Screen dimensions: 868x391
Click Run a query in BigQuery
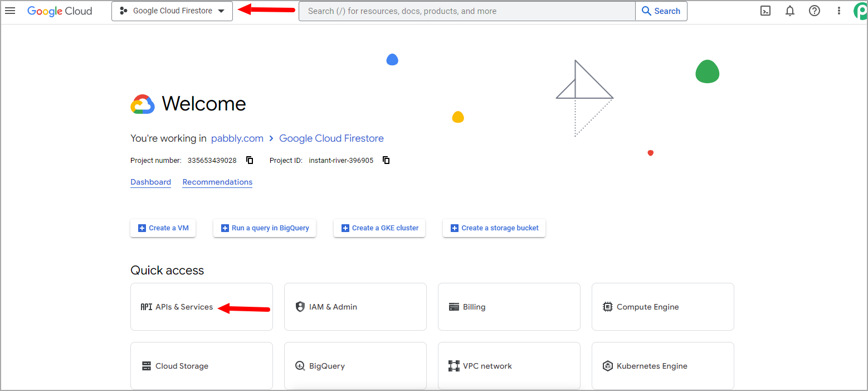pyautogui.click(x=265, y=228)
